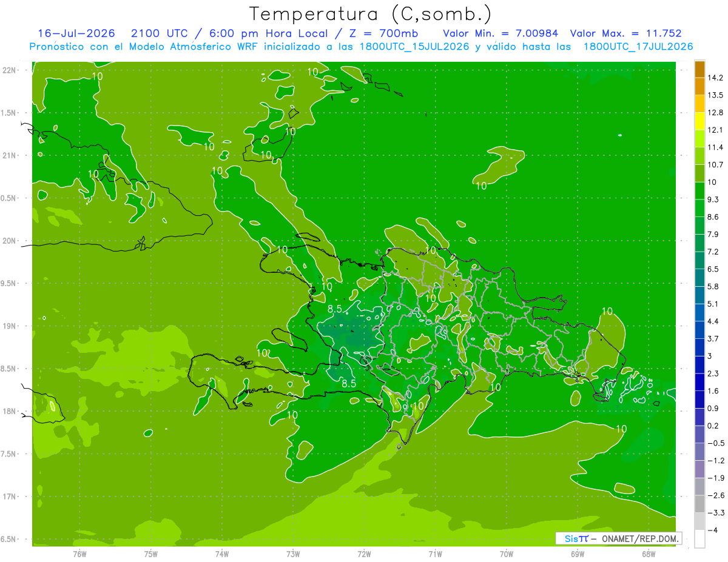
Task: Pick the white swatch below the -4 label
Action: (699, 539)
